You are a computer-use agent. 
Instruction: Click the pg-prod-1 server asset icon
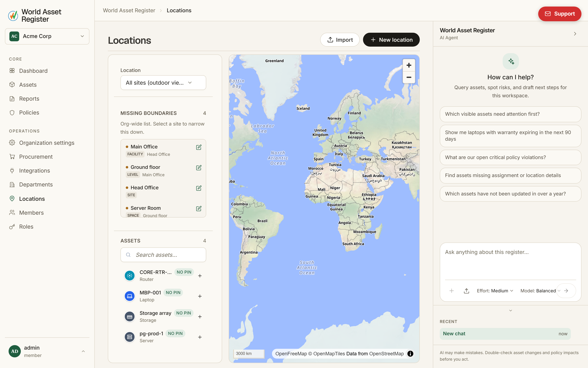pyautogui.click(x=129, y=337)
